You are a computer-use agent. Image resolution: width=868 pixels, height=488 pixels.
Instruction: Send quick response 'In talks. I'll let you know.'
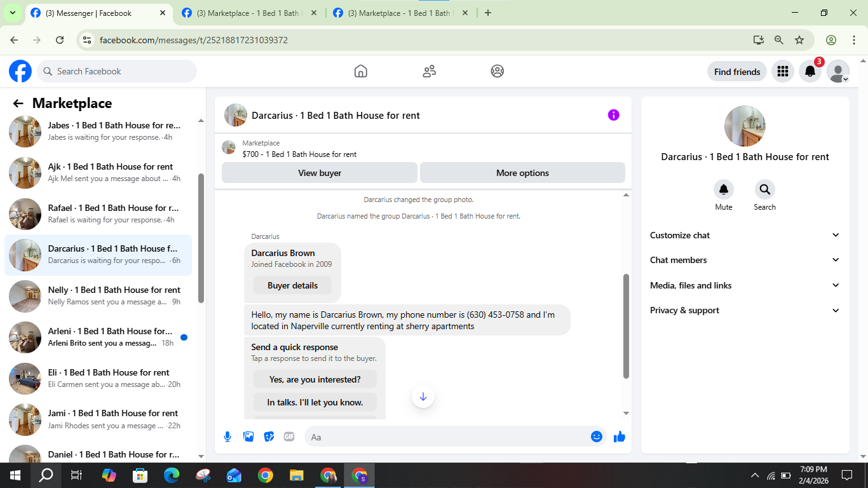pyautogui.click(x=315, y=402)
